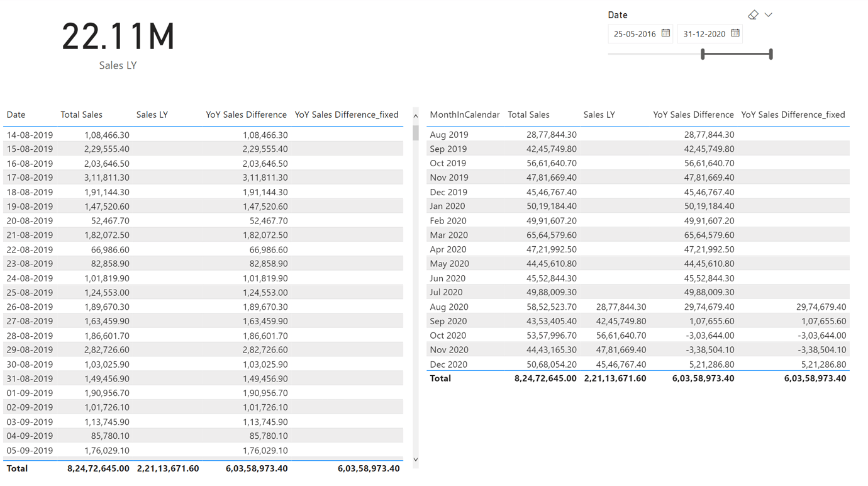Expand the Date column header sort options
Viewport: 868px width, 486px height.
click(x=16, y=115)
